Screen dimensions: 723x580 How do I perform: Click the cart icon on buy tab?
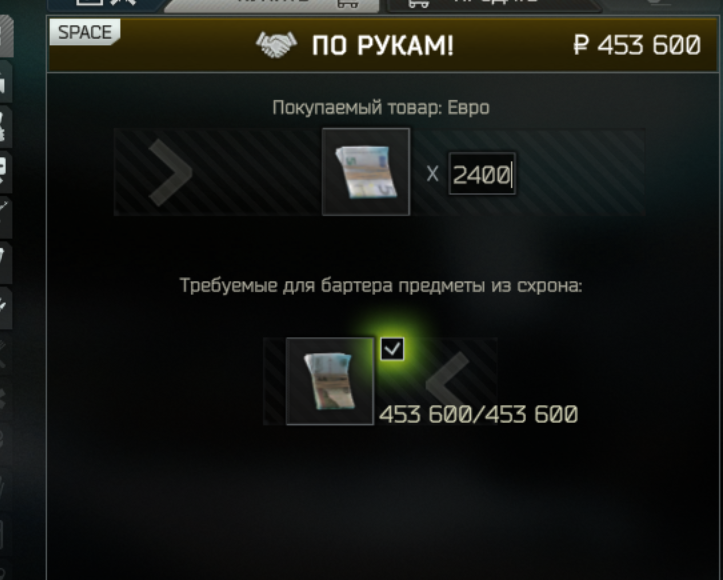[348, 4]
